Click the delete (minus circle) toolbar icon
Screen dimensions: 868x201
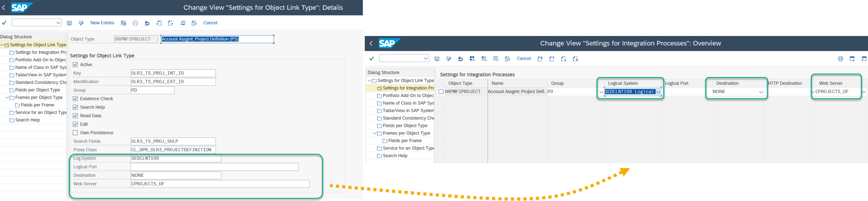pos(135,23)
